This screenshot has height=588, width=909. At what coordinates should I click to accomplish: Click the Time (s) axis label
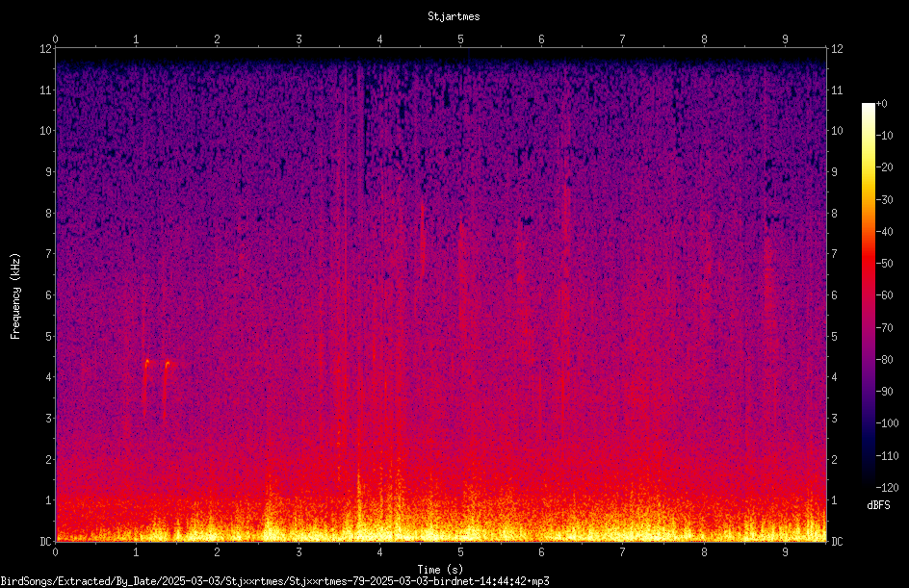(x=440, y=570)
